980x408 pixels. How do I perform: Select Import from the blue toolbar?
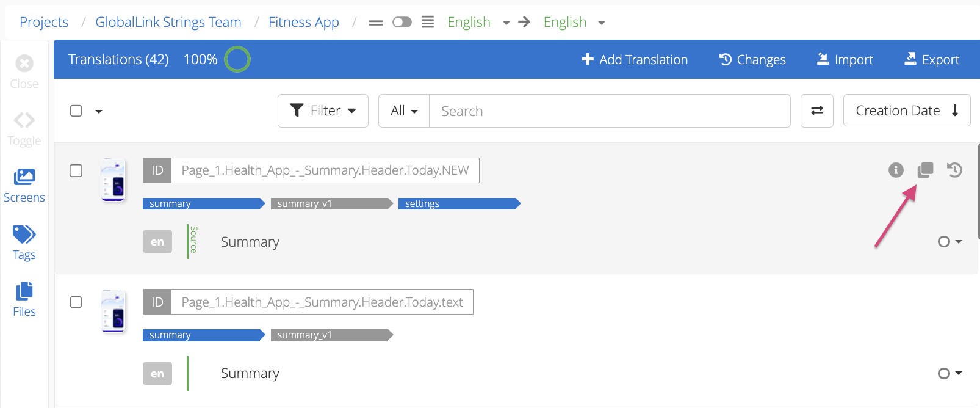point(845,59)
